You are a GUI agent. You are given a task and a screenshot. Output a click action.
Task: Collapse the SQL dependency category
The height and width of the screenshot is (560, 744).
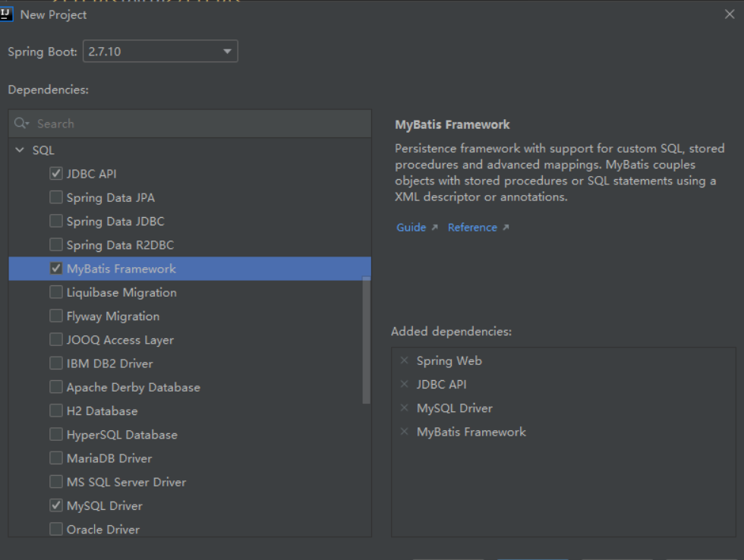point(20,150)
